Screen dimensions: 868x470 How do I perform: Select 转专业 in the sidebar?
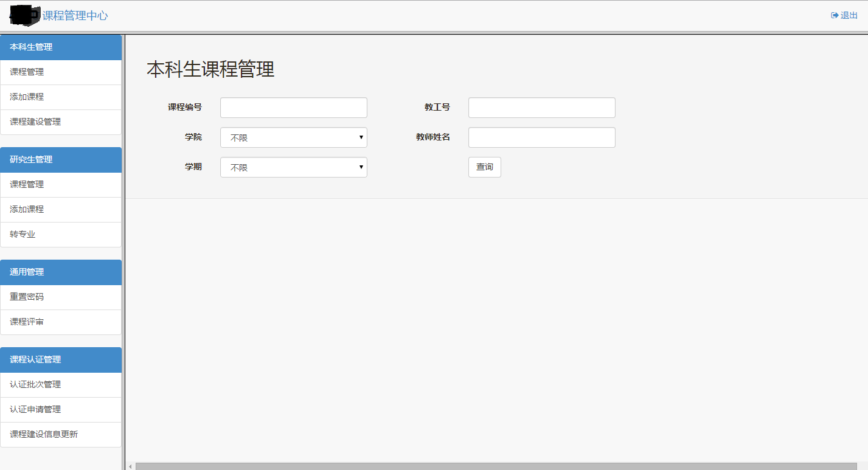click(61, 234)
